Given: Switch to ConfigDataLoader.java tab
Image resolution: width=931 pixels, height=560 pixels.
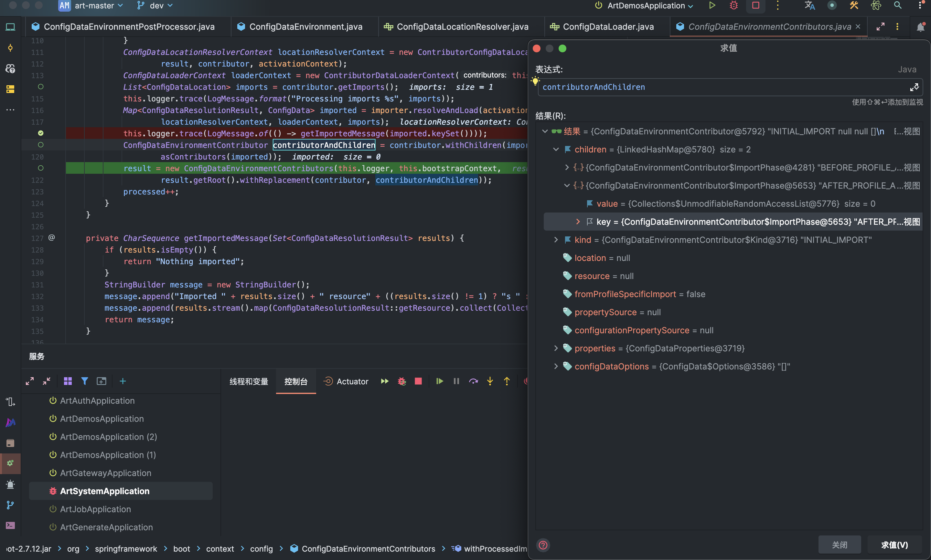Looking at the screenshot, I should point(608,26).
